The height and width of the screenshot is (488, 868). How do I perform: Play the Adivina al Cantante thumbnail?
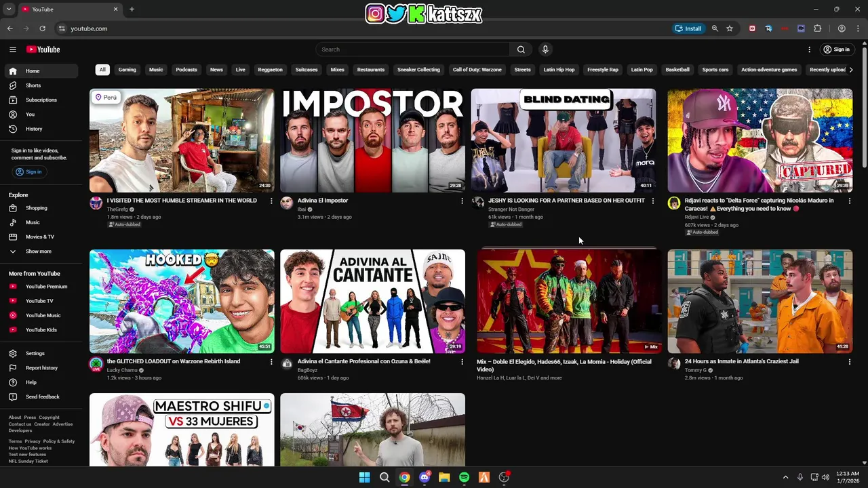coord(372,301)
